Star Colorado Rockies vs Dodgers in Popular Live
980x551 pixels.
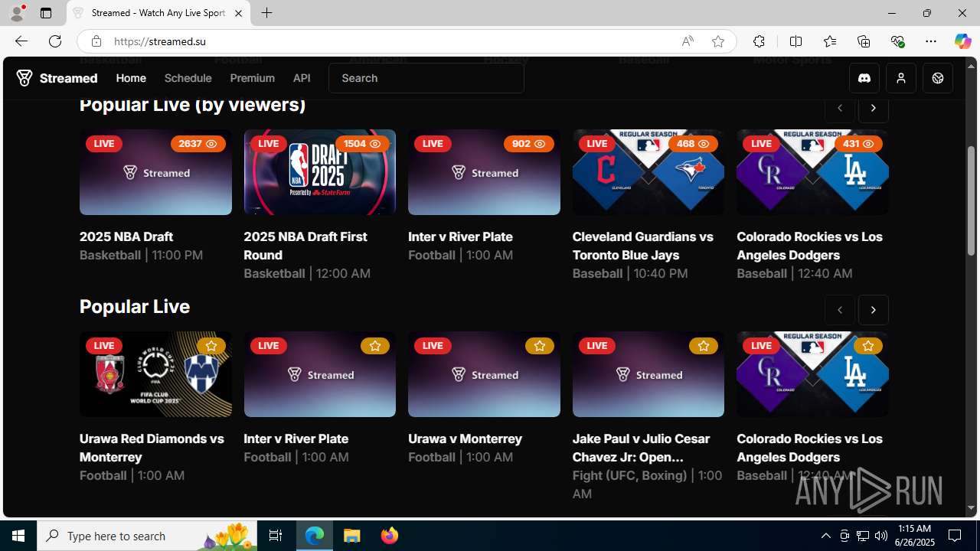[867, 346]
